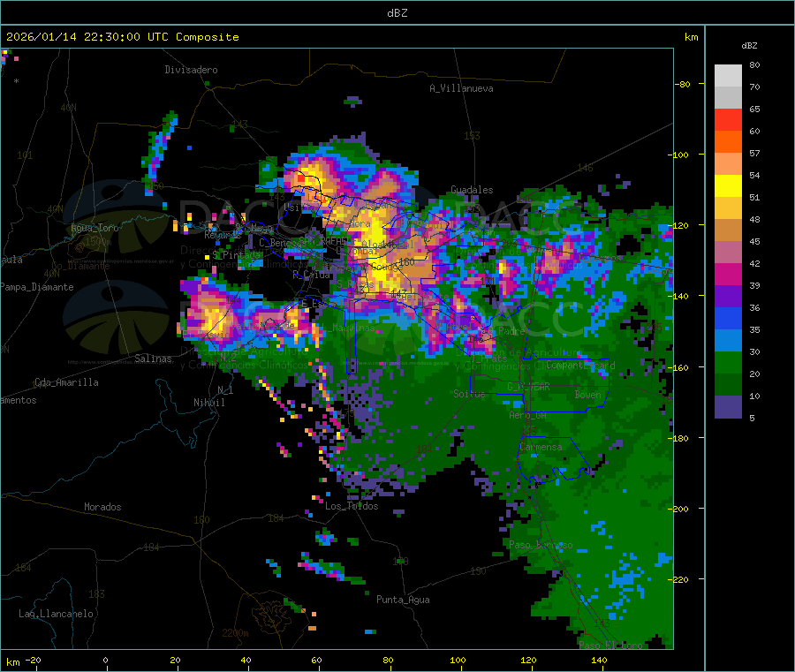Screen dimensions: 795x672
Task: Click the timestamp 2026/01/14 22:30:00 UTC Composite
Action: (x=122, y=37)
